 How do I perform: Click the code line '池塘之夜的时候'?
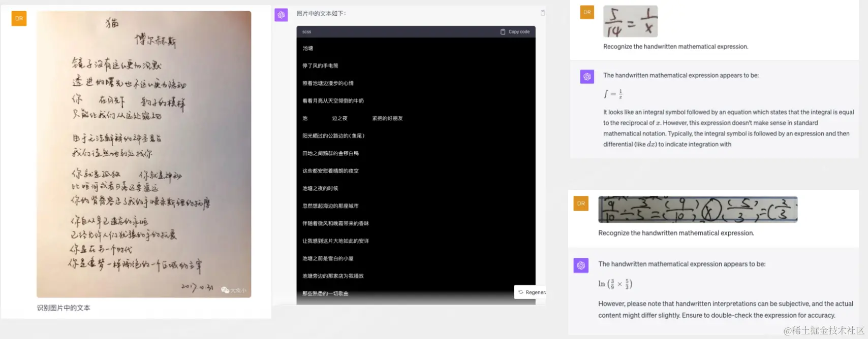[x=320, y=188]
